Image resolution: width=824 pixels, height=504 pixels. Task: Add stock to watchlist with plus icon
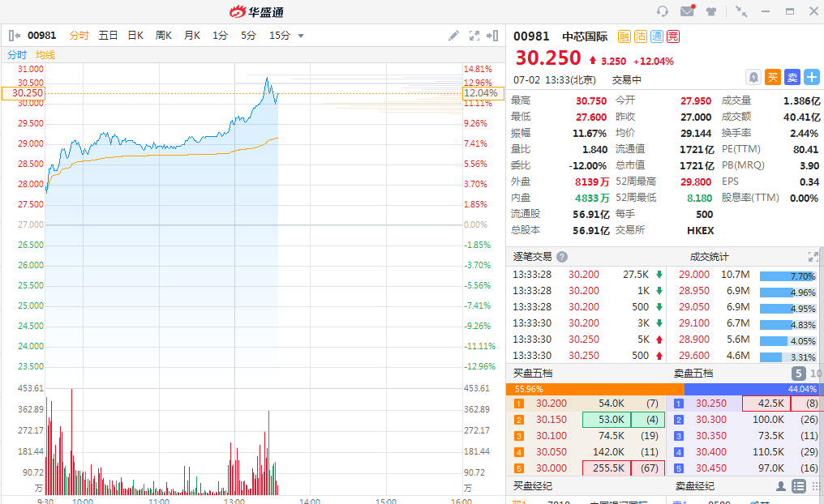coord(811,77)
